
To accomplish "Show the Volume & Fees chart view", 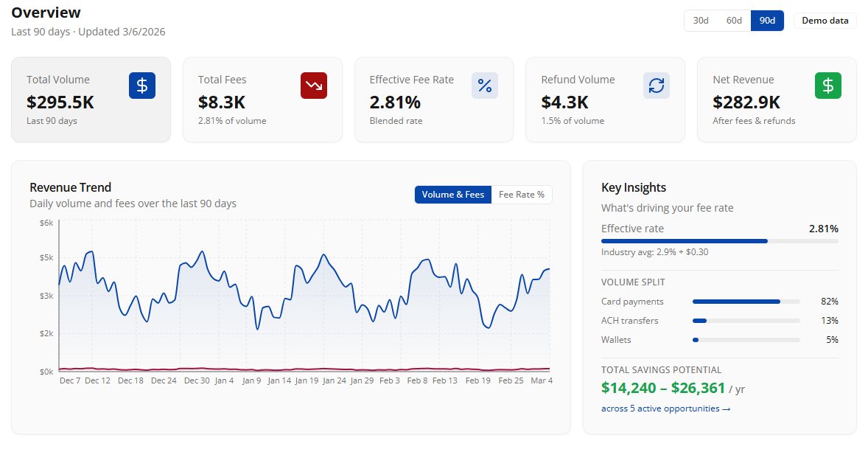I will click(x=452, y=195).
